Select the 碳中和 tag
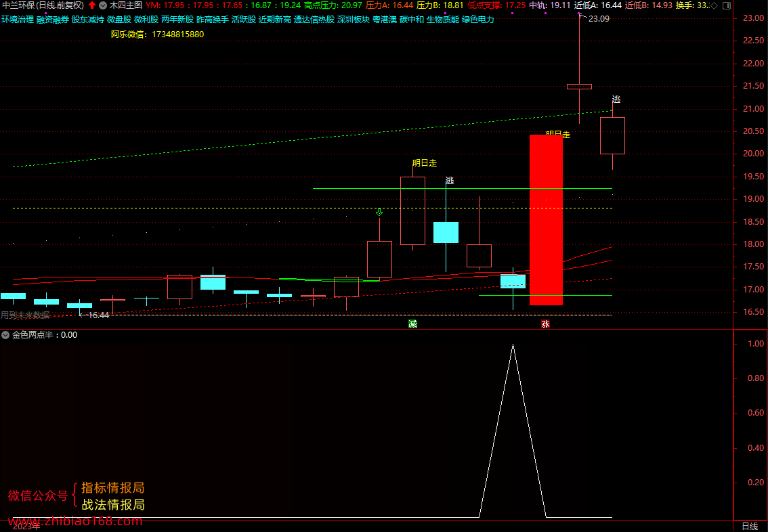 pos(412,20)
